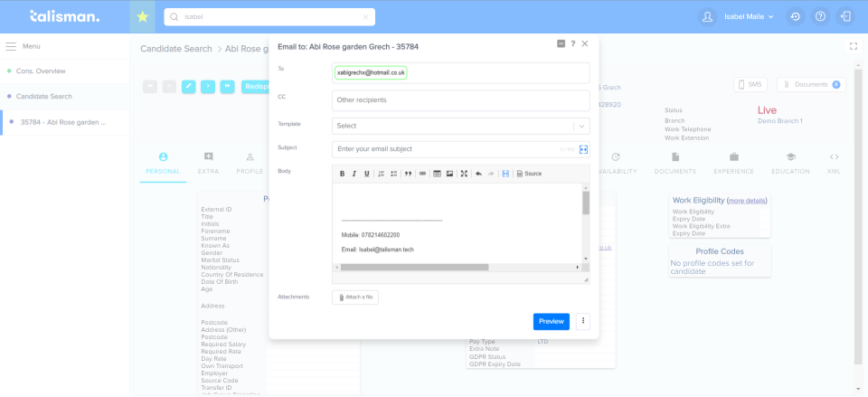Click the pencil edit record button

(x=189, y=87)
